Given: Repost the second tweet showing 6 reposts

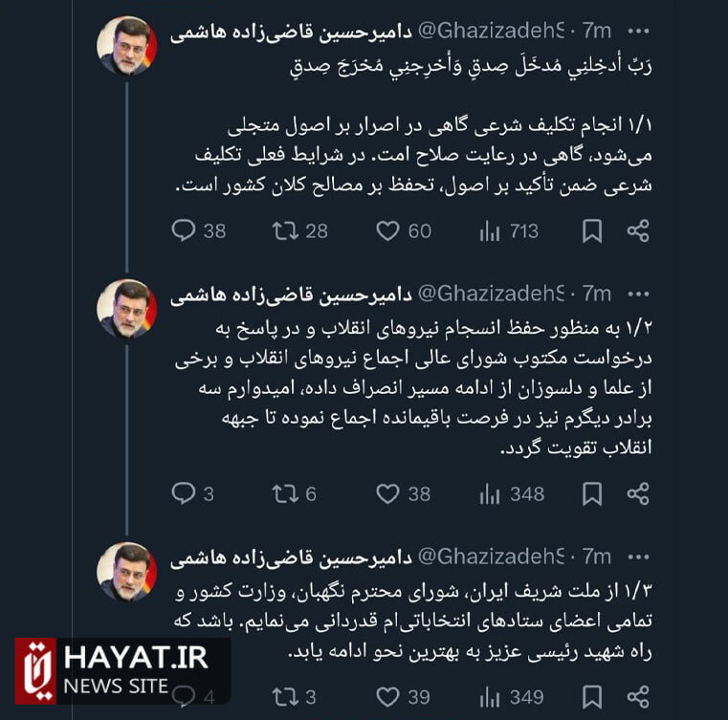Looking at the screenshot, I should 285,493.
